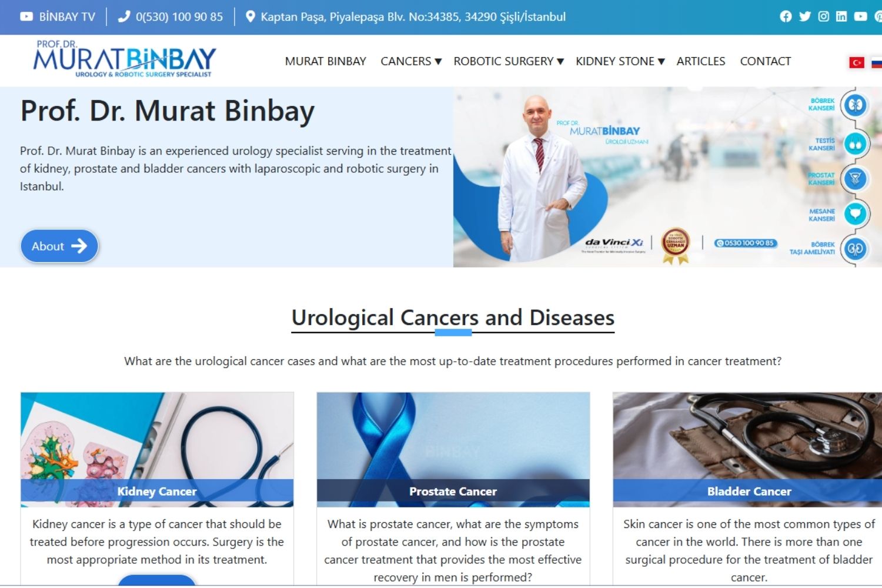The width and height of the screenshot is (882, 588).
Task: Expand the CANCERS dropdown menu
Action: [410, 61]
